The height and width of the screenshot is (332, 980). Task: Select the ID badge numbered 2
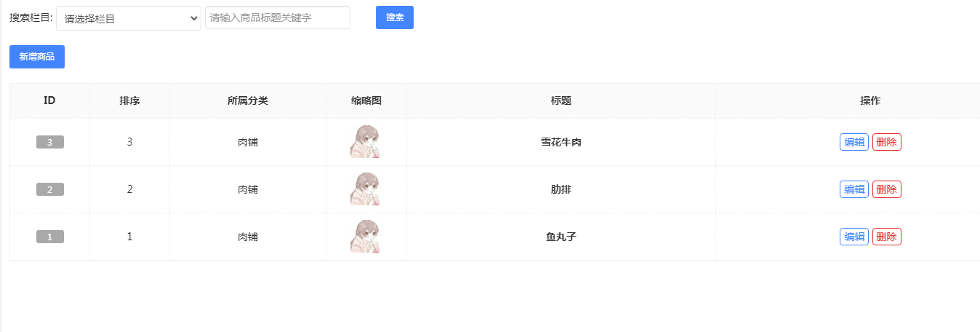coord(50,190)
